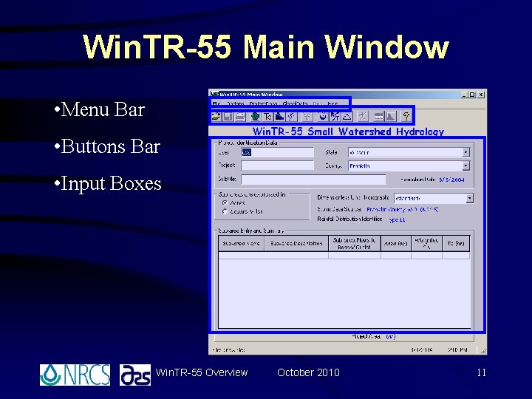Expand the County dropdown arrow
Image resolution: width=532 pixels, height=399 pixels.
click(x=466, y=166)
